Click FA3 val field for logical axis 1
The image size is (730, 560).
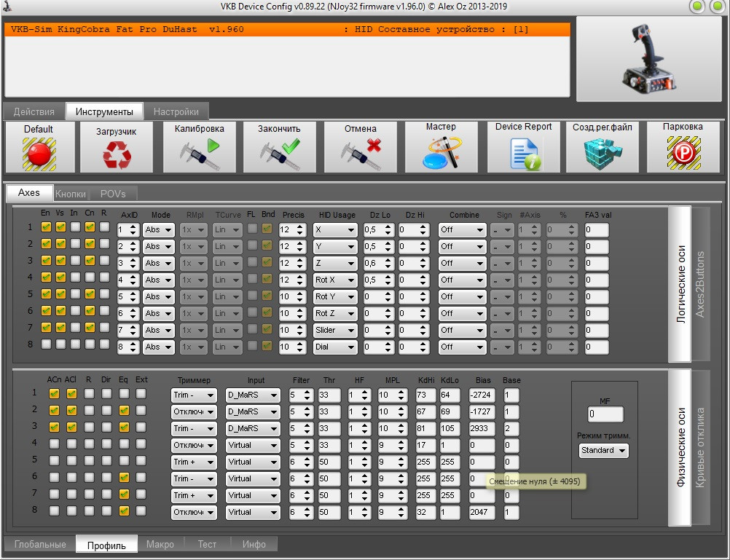(x=597, y=230)
